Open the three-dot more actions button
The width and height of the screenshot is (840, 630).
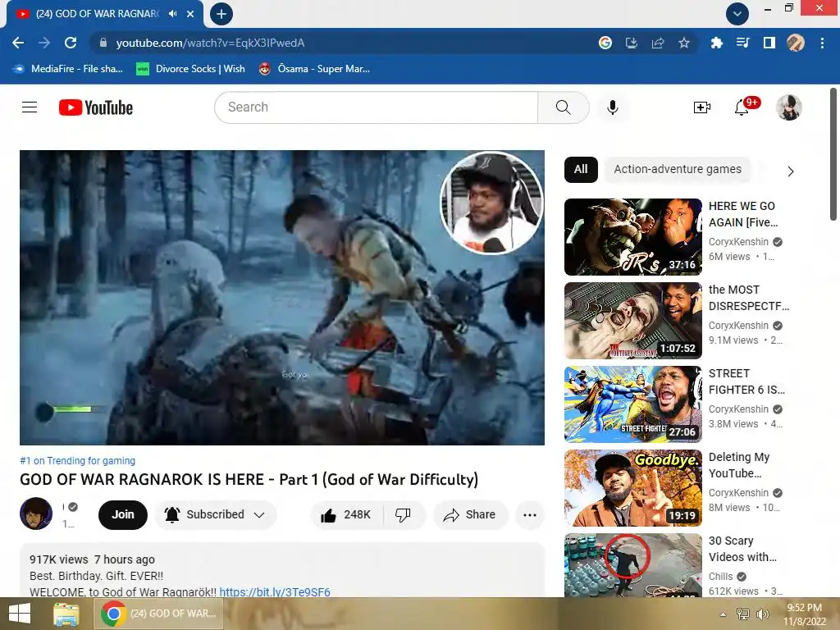click(529, 515)
